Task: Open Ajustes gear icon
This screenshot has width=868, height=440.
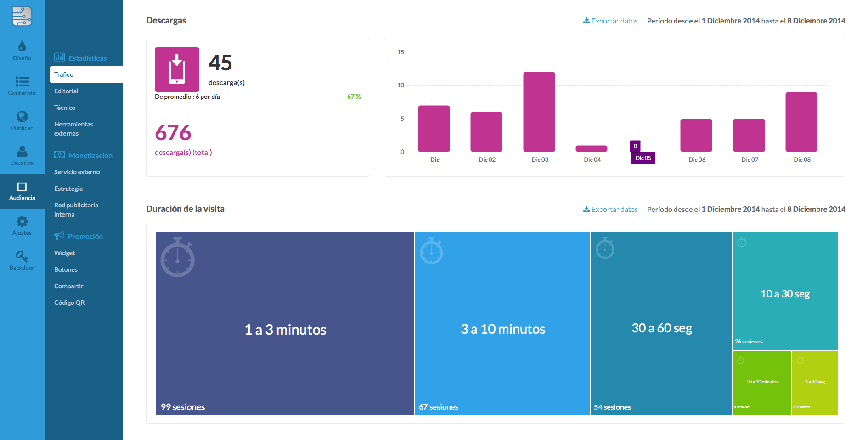Action: (x=22, y=222)
